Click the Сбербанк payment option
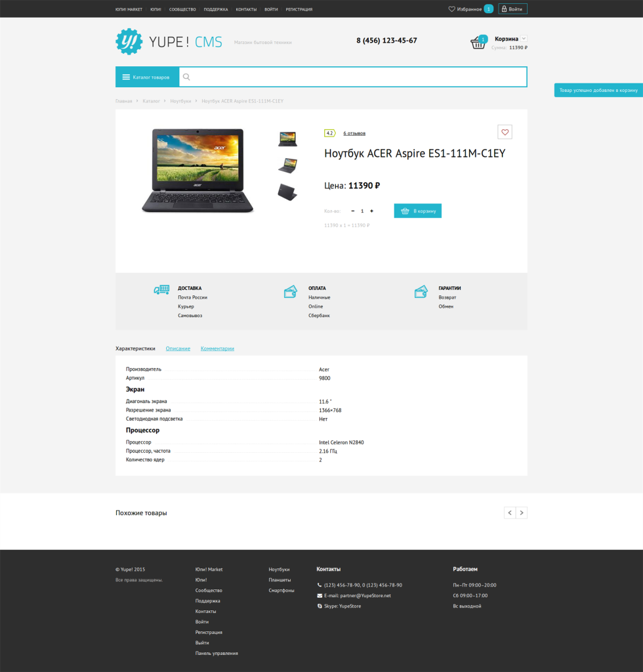 coord(319,316)
